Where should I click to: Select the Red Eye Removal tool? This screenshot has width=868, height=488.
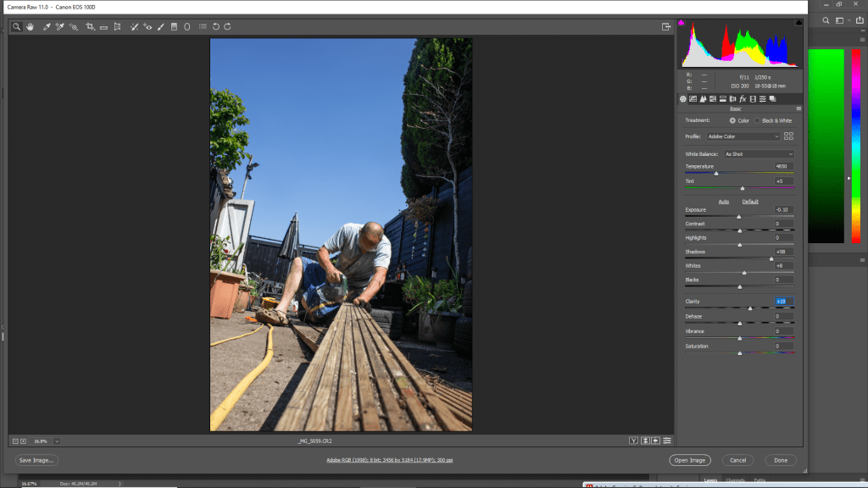(x=147, y=27)
